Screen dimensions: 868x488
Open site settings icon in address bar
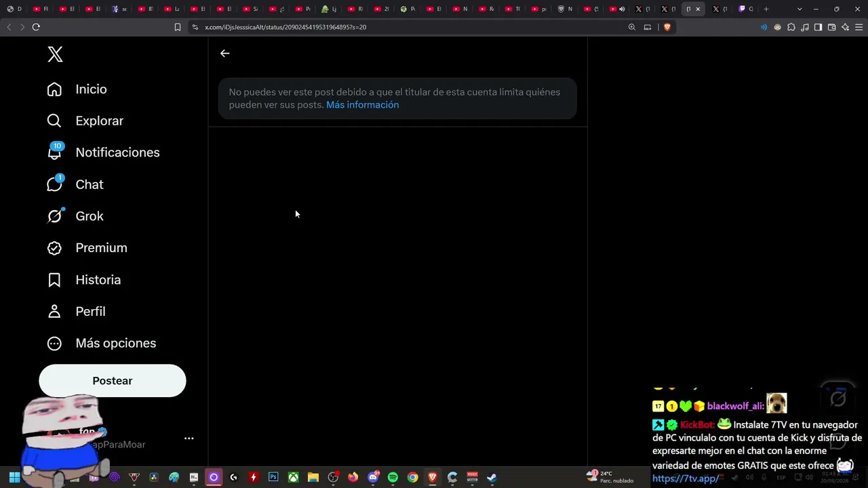195,27
